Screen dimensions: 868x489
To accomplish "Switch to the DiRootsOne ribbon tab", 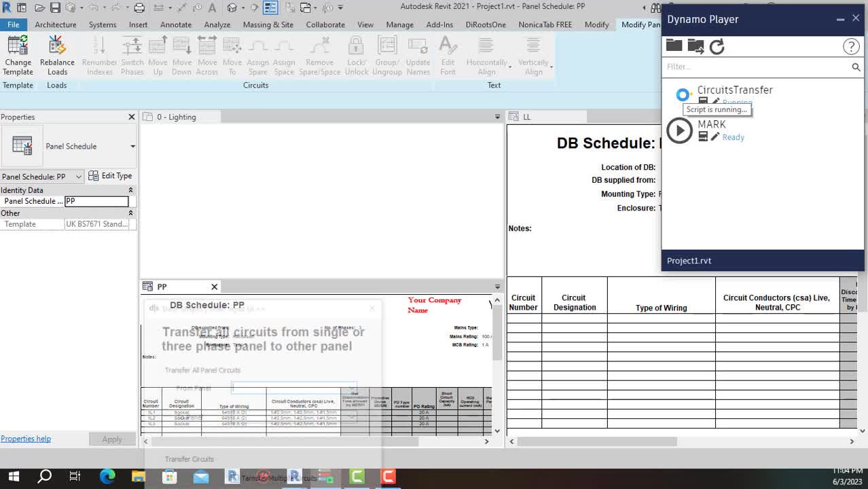I will pos(486,24).
